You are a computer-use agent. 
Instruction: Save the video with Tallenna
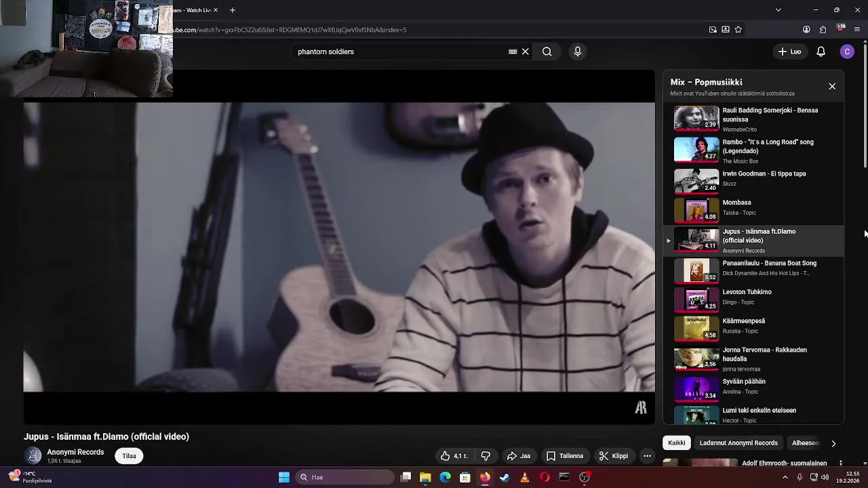(x=565, y=456)
